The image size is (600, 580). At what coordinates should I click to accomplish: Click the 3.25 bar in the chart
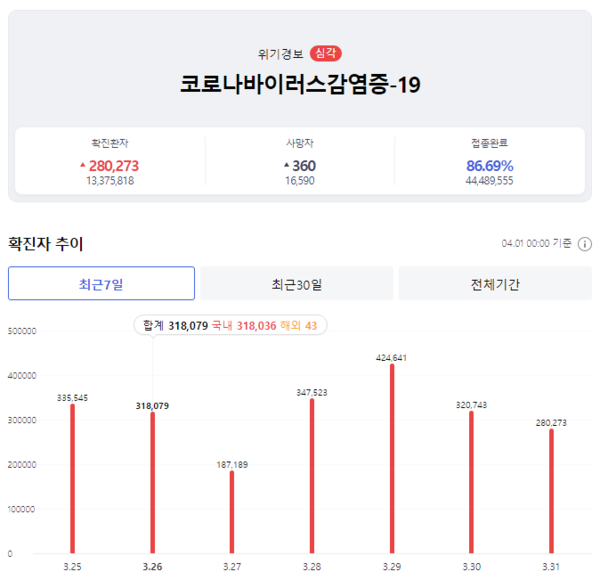coord(73,478)
